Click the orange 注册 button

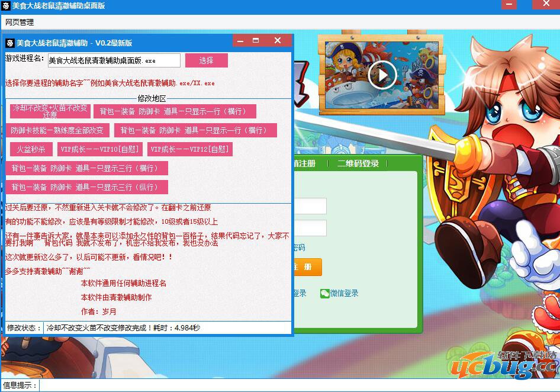(x=307, y=267)
